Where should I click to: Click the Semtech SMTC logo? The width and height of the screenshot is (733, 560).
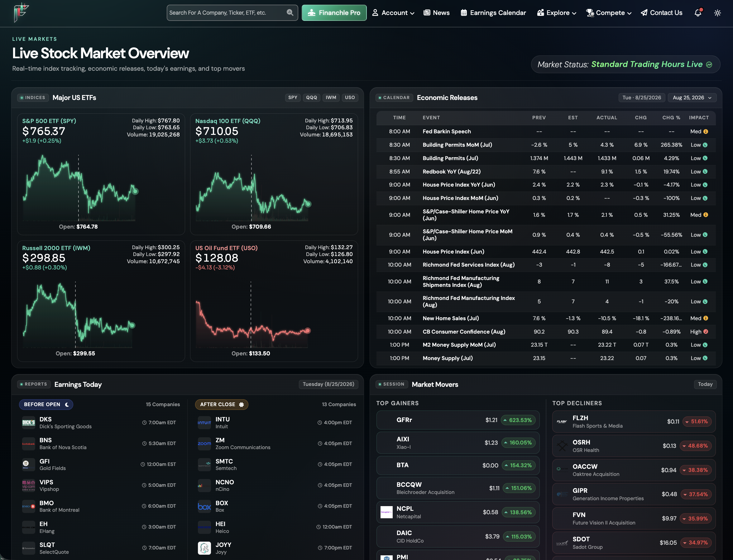point(204,464)
